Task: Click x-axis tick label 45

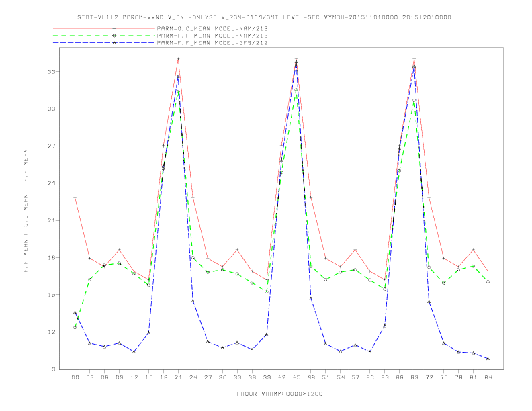Action: tap(296, 377)
